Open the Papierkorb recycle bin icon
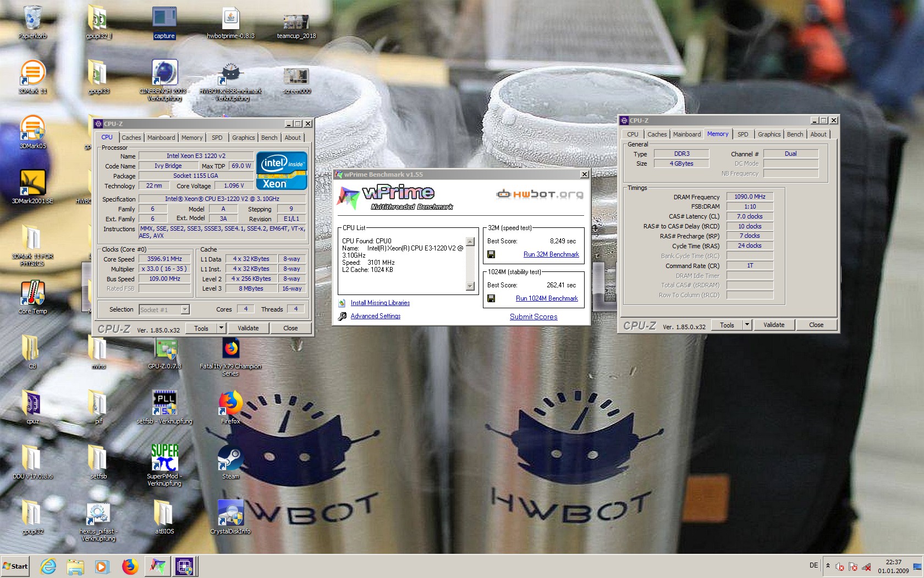This screenshot has width=924, height=578. pyautogui.click(x=32, y=22)
